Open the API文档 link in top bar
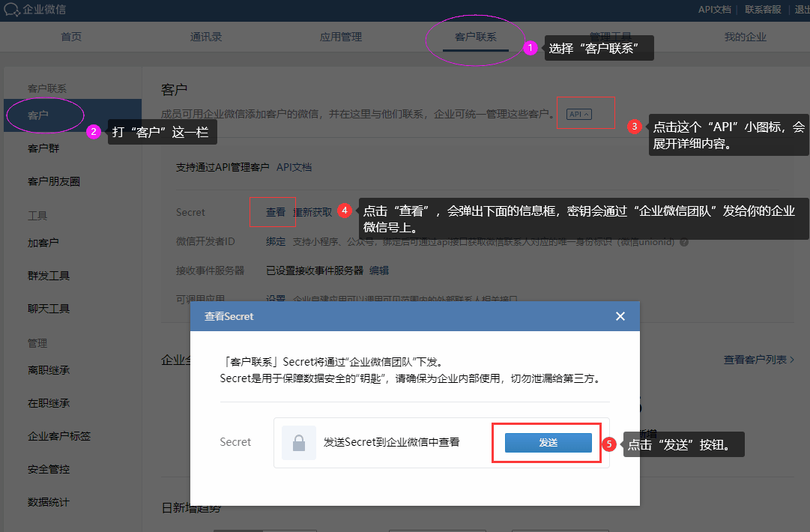The image size is (810, 532). tap(714, 9)
